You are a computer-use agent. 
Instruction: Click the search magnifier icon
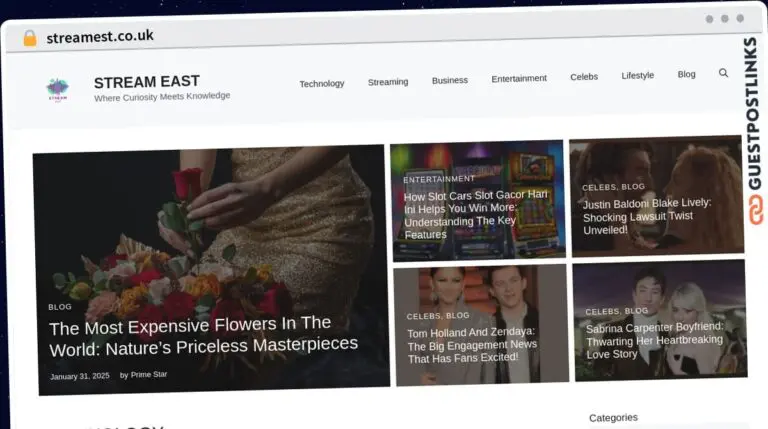(x=723, y=73)
